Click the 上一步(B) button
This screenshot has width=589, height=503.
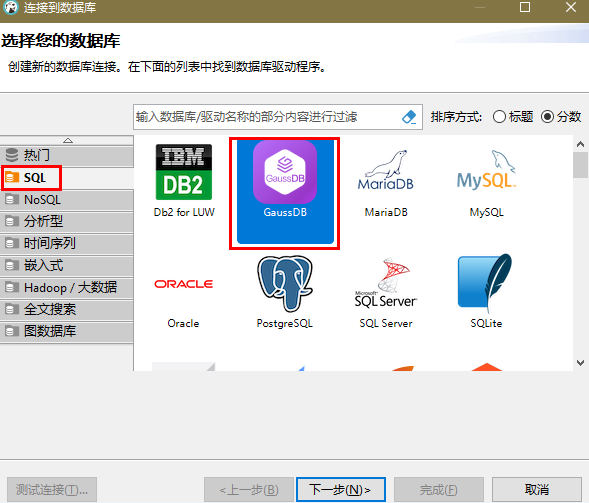249,489
